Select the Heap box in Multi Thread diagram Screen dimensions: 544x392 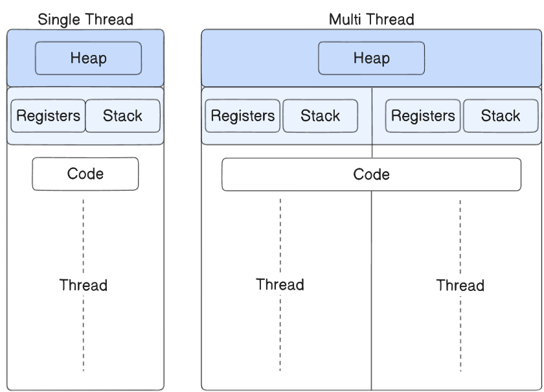point(372,58)
